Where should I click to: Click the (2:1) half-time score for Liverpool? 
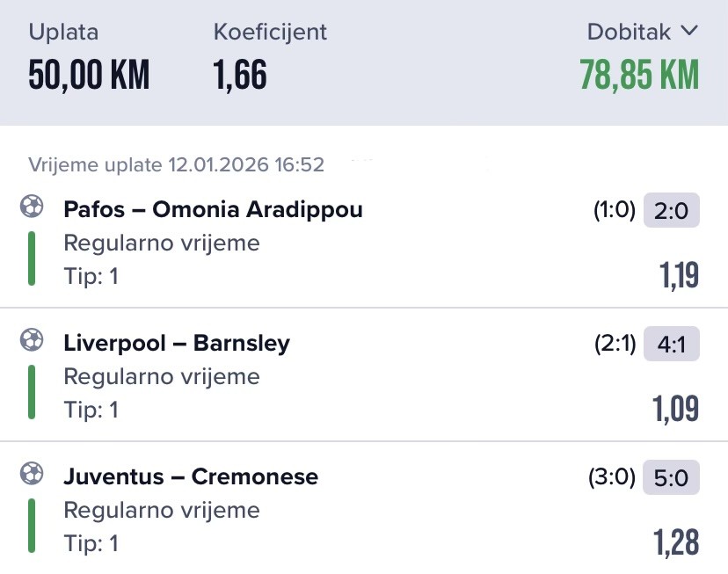pos(615,344)
